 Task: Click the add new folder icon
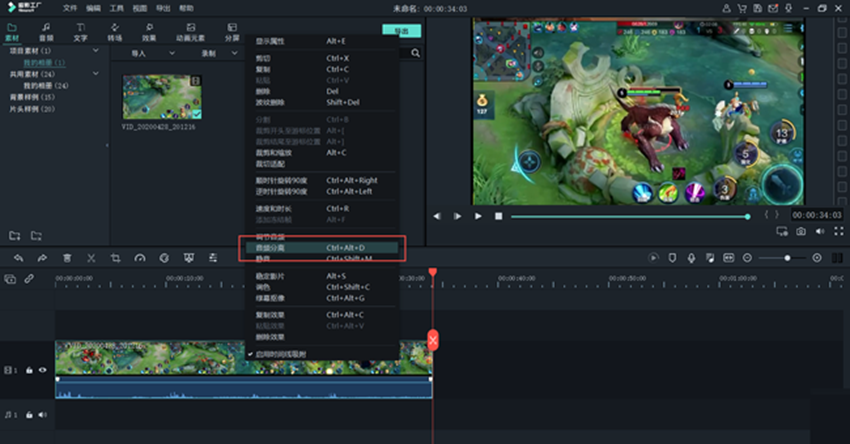pyautogui.click(x=15, y=236)
